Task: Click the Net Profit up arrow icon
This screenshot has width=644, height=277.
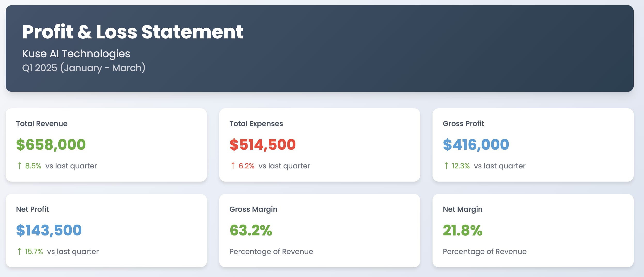Action: point(19,251)
